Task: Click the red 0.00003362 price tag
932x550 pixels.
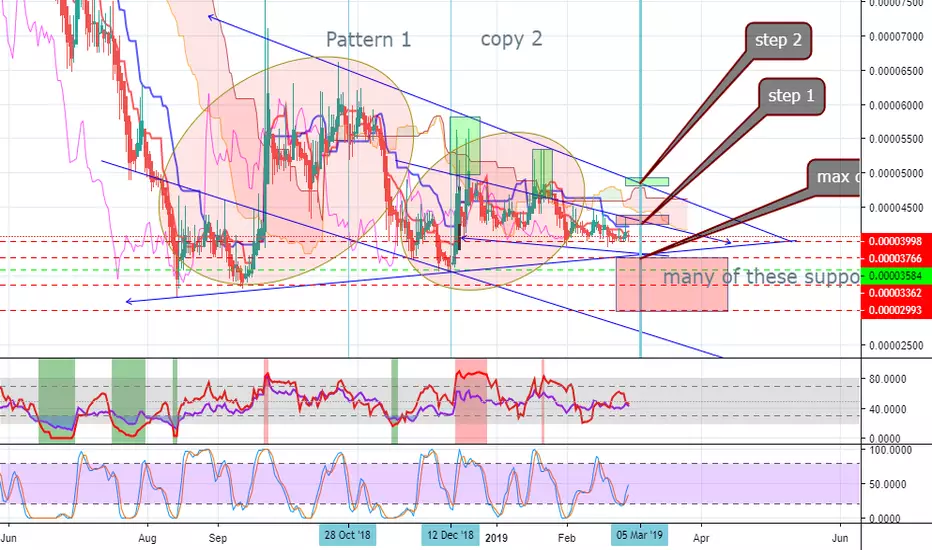Action: [x=896, y=293]
